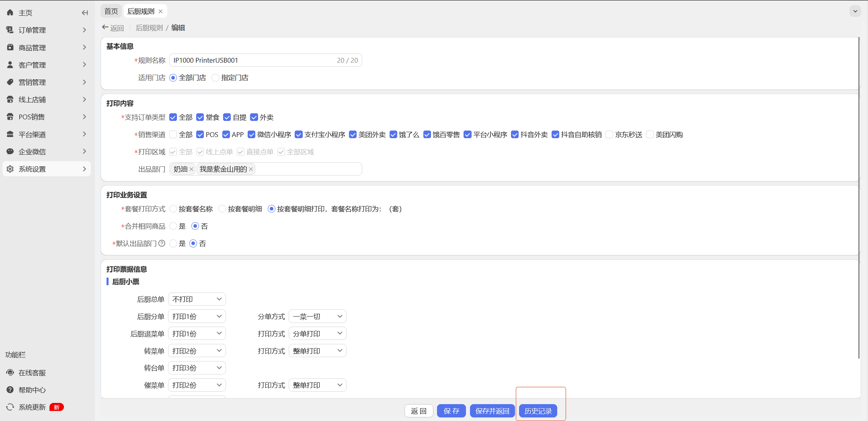Uncheck 堂食 order type
The height and width of the screenshot is (421, 868).
[x=200, y=117]
